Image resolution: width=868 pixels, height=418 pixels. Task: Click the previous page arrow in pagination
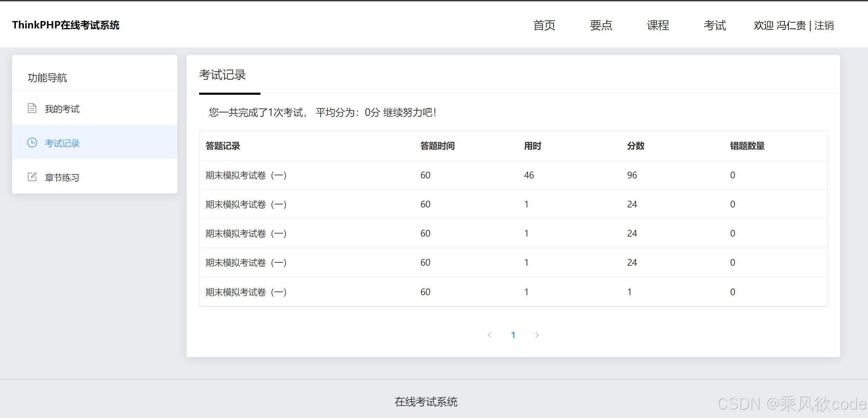click(489, 335)
